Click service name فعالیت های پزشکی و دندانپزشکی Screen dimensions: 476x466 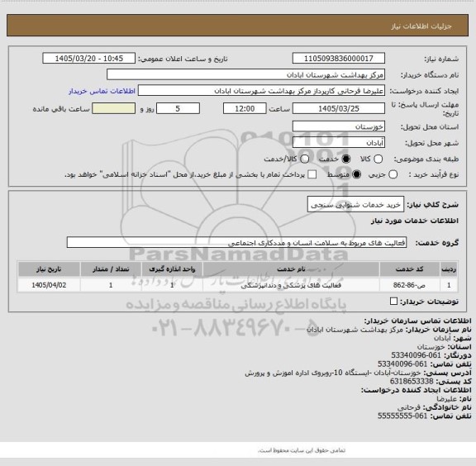pos(291,285)
